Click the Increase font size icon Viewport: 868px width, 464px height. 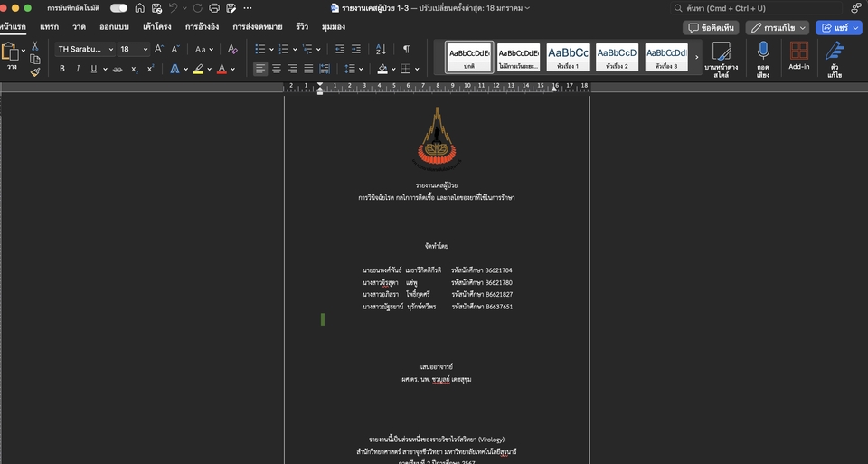[159, 49]
